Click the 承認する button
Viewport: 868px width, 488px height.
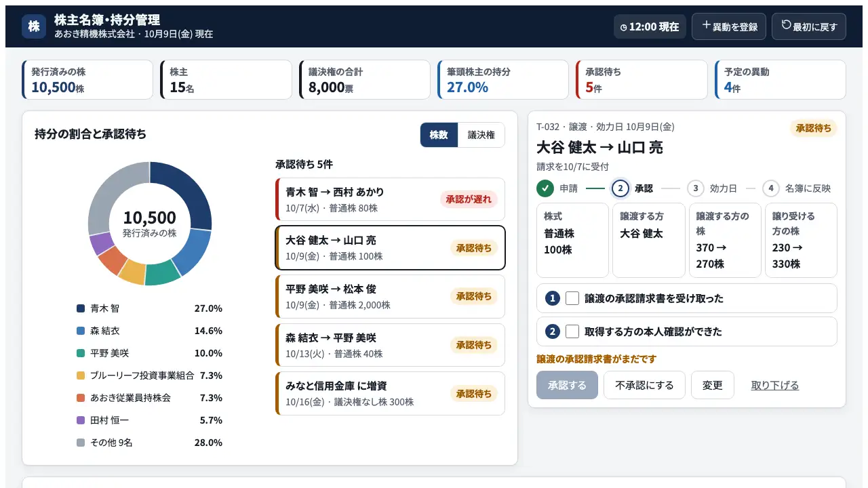(567, 385)
